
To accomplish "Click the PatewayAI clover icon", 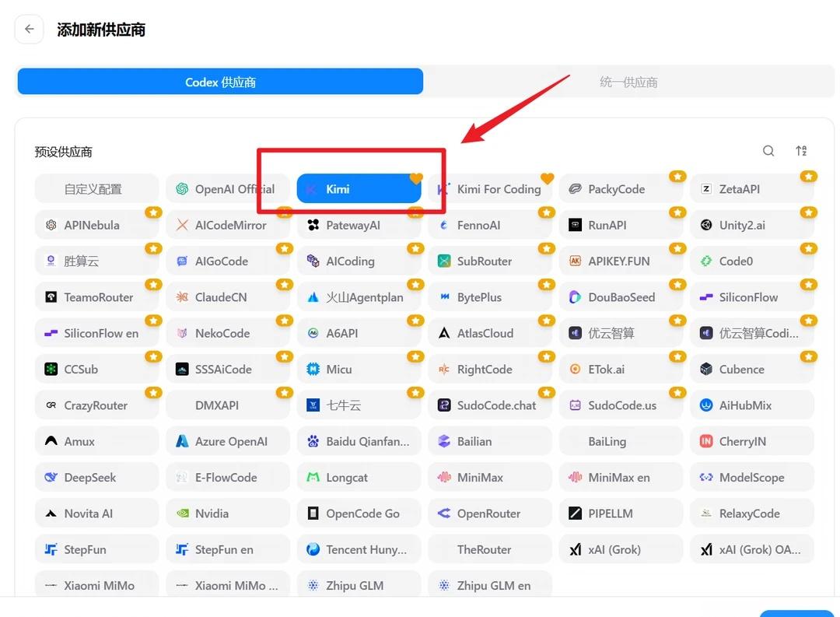I will [313, 225].
